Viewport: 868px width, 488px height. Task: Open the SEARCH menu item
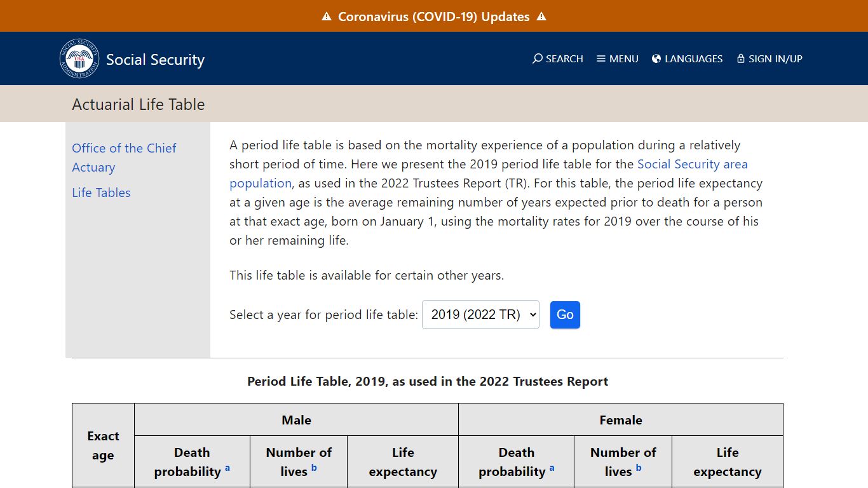click(x=558, y=58)
